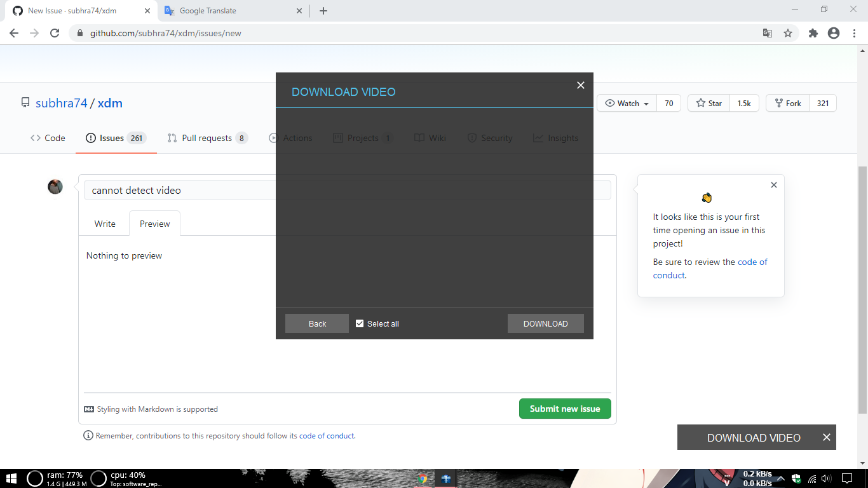Fork the repository

tap(788, 103)
